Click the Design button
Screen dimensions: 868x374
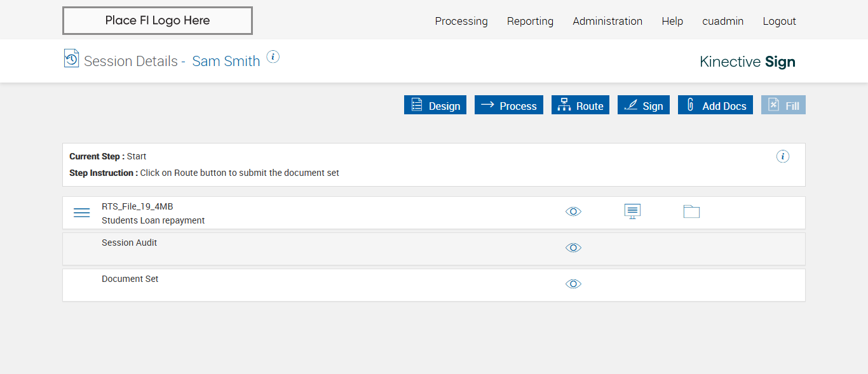435,105
